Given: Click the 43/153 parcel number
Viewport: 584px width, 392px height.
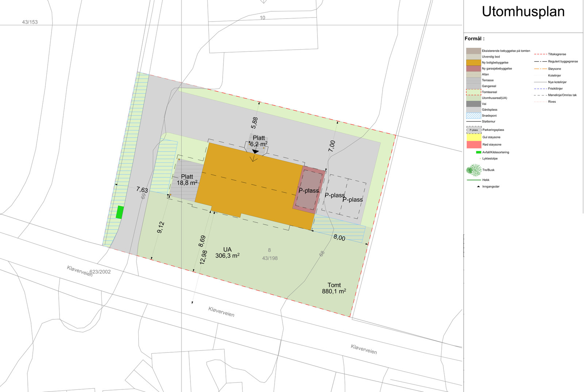Looking at the screenshot, I should pos(30,22).
